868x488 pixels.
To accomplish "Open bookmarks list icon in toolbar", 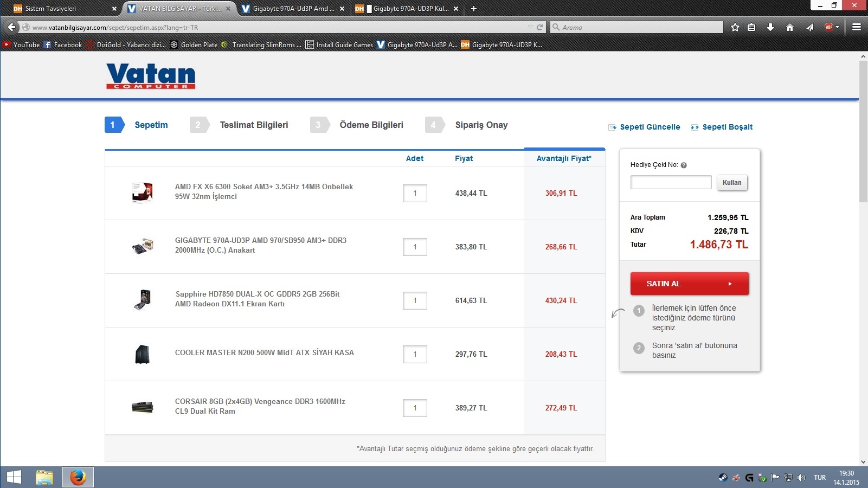I will [x=751, y=27].
